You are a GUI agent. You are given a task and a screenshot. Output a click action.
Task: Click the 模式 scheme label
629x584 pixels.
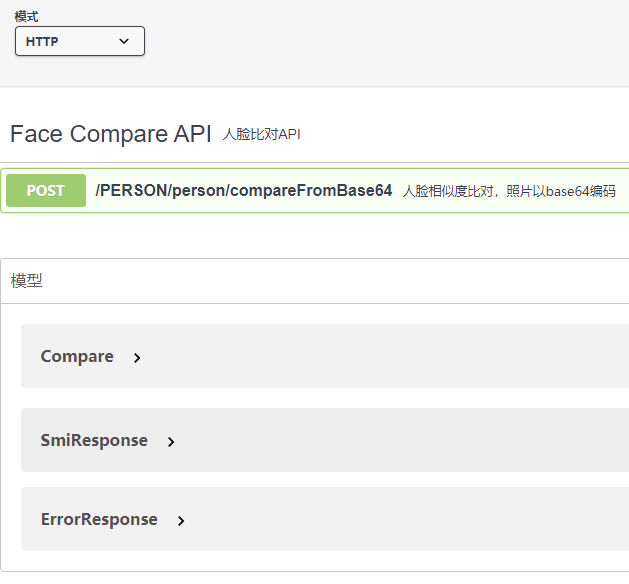coord(26,17)
